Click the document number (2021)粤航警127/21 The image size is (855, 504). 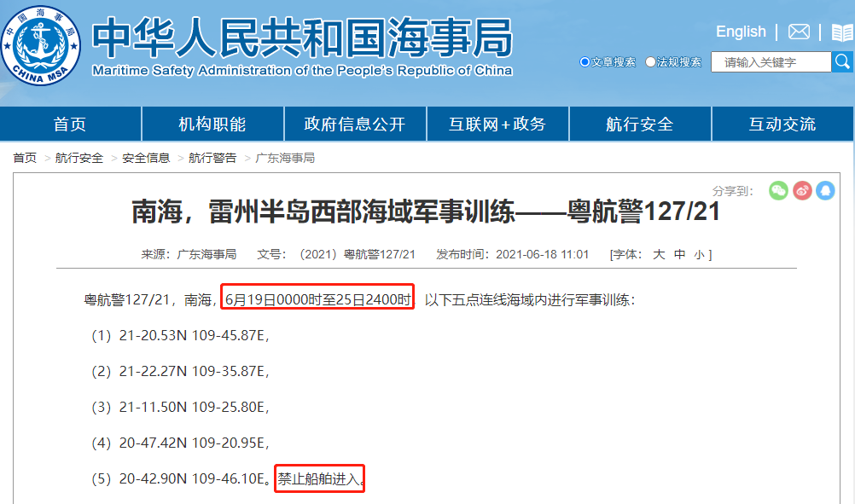358,254
